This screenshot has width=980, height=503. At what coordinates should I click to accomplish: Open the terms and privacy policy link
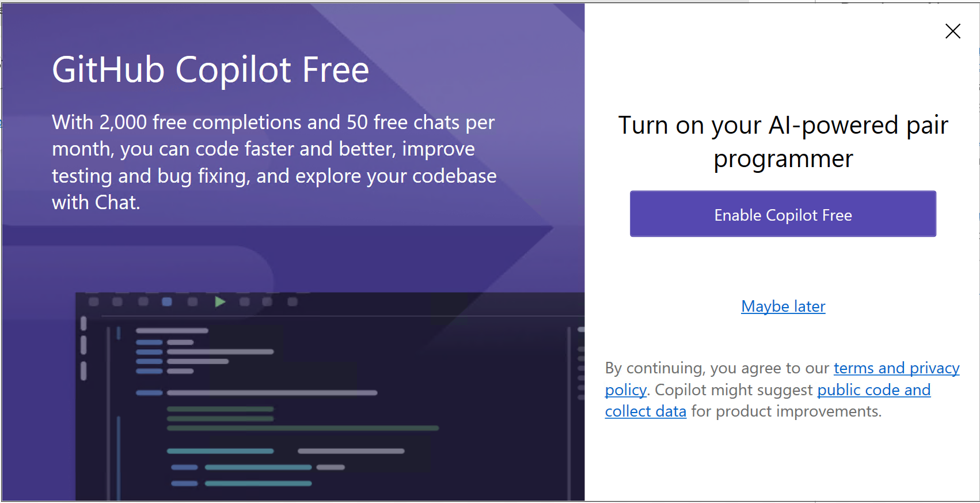pos(896,368)
